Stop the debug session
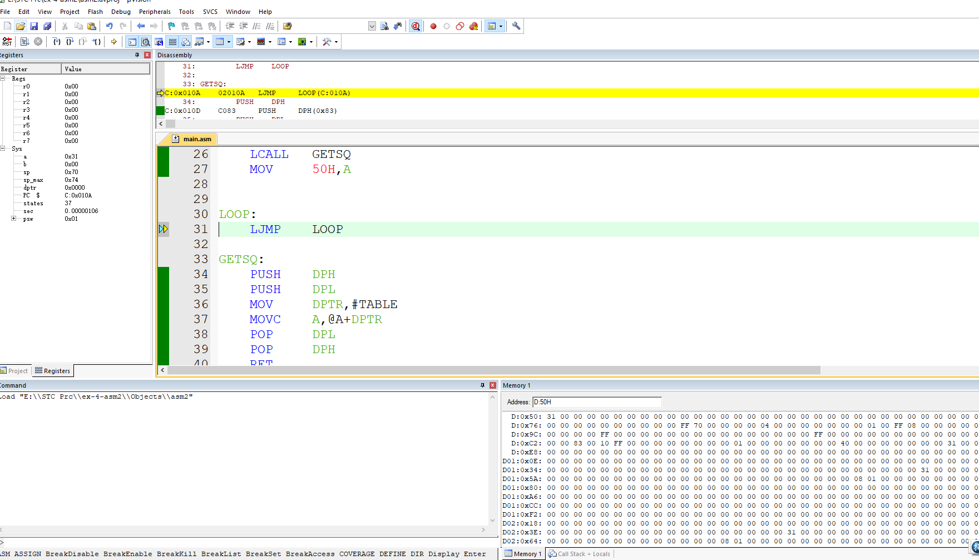Image resolution: width=979 pixels, height=560 pixels. pyautogui.click(x=416, y=26)
